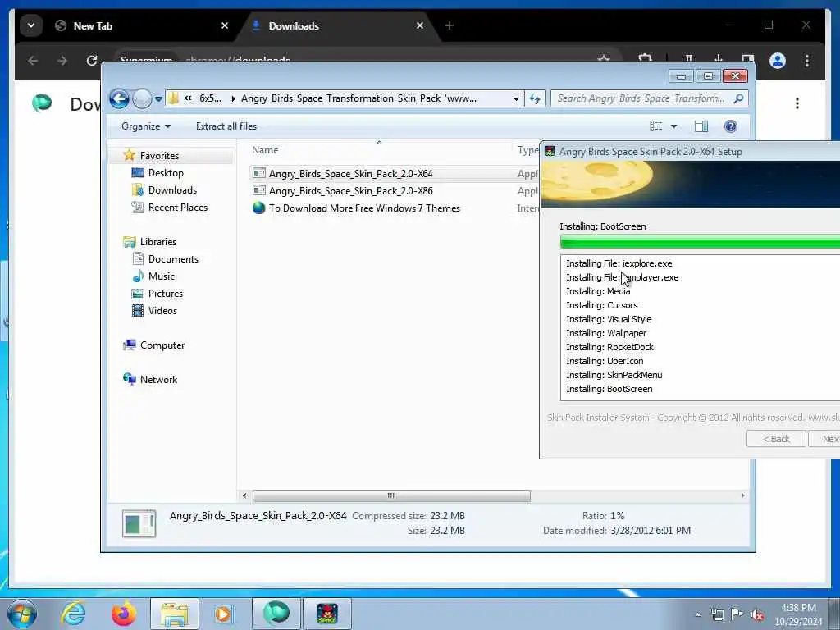The image size is (840, 630).
Task: Open the browser tab search dropdown
Action: tap(31, 25)
